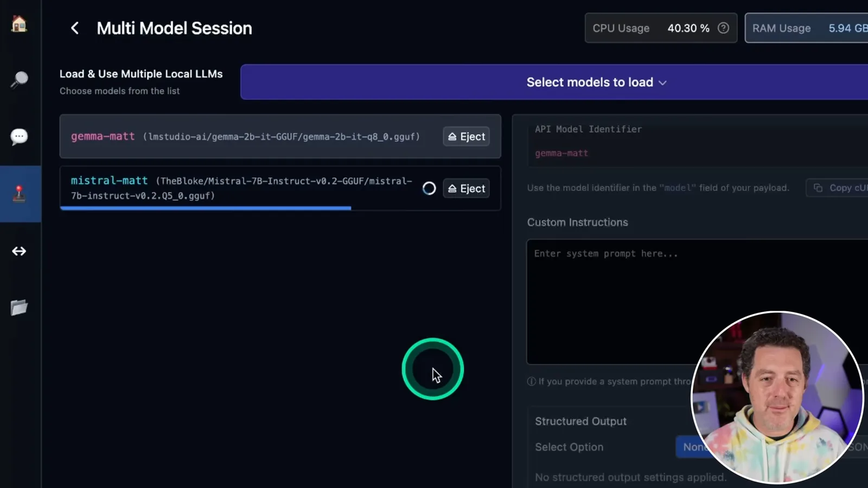Screen dimensions: 868x488
Task: Eject the mistral-matt model
Action: coord(467,189)
